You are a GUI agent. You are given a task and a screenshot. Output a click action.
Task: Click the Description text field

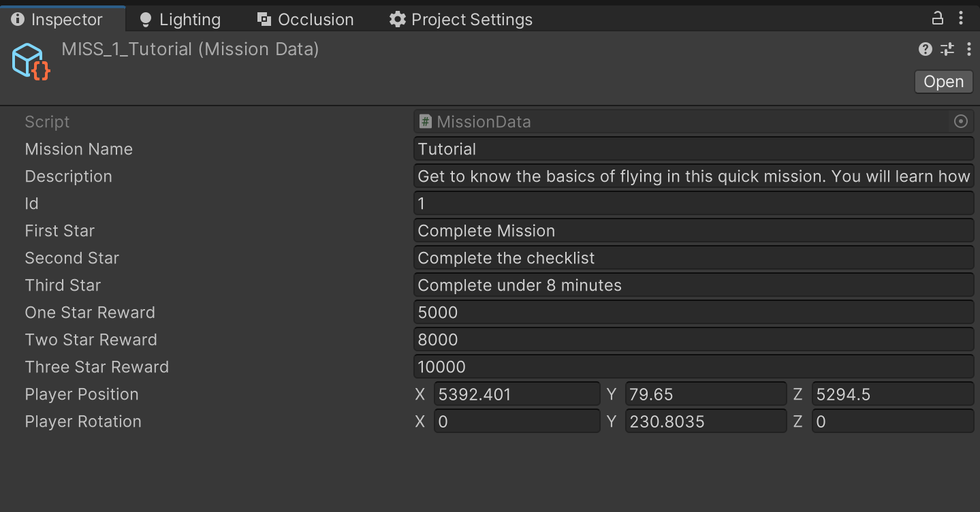pyautogui.click(x=693, y=176)
